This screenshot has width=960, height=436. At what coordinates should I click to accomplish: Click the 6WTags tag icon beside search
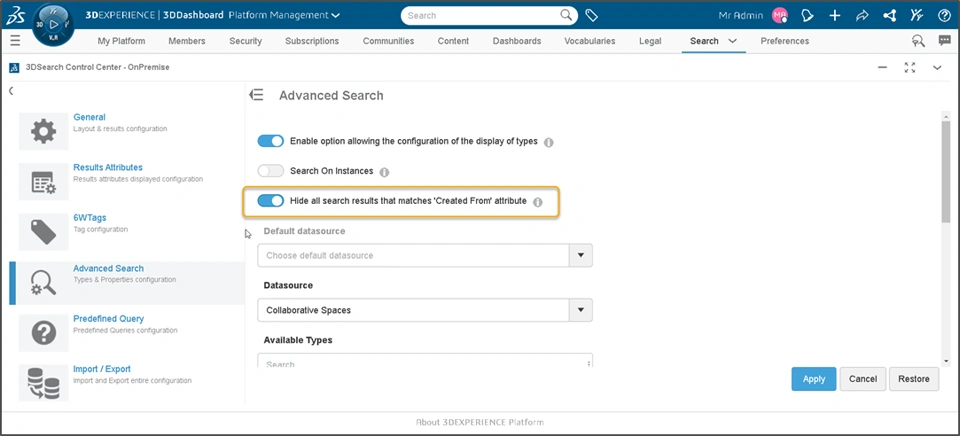(592, 16)
